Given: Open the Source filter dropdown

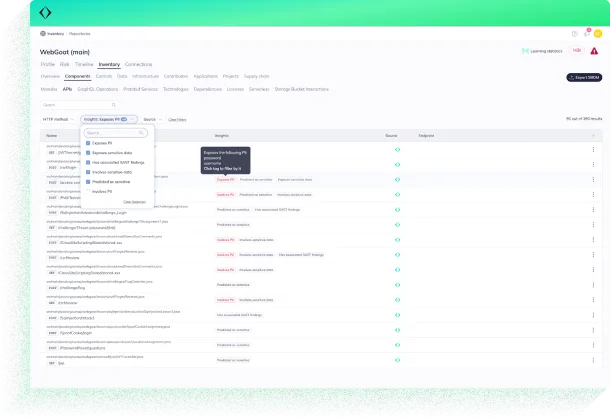Looking at the screenshot, I should (152, 119).
